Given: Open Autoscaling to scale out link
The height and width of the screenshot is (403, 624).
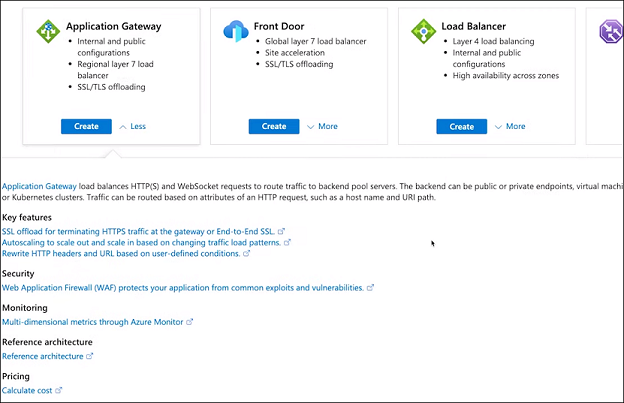Looking at the screenshot, I should coord(141,243).
